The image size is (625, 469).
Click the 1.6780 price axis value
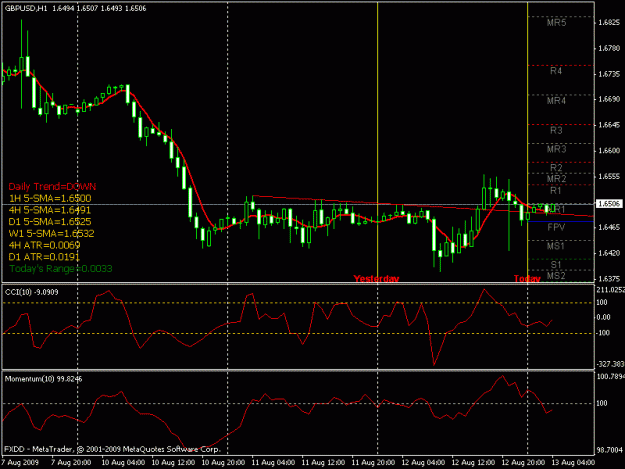609,49
